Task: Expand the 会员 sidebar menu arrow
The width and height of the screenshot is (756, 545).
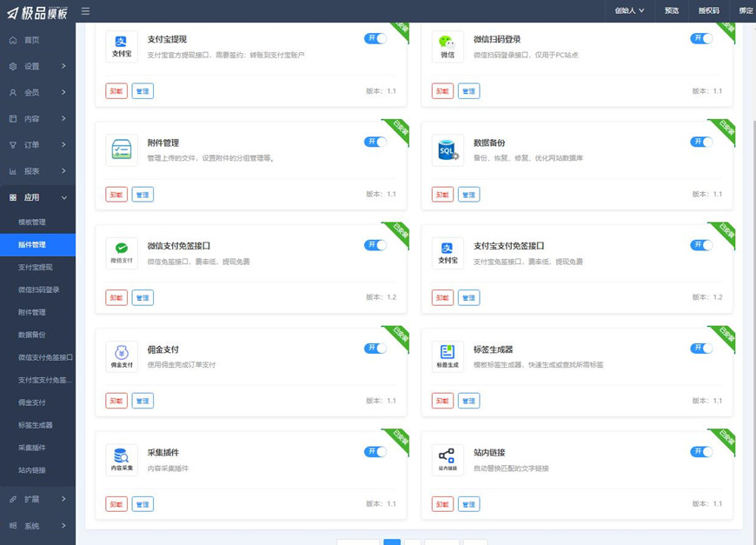Action: [x=63, y=92]
